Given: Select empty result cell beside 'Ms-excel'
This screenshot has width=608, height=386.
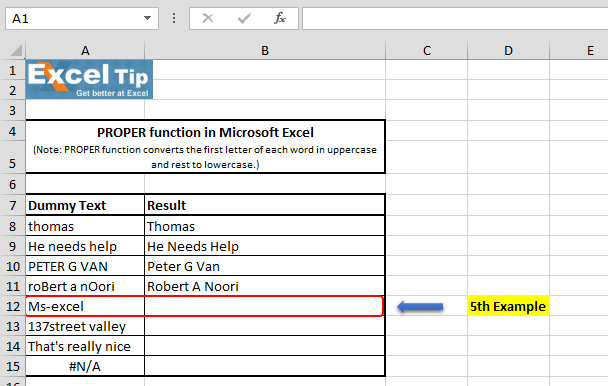Looking at the screenshot, I should (264, 306).
